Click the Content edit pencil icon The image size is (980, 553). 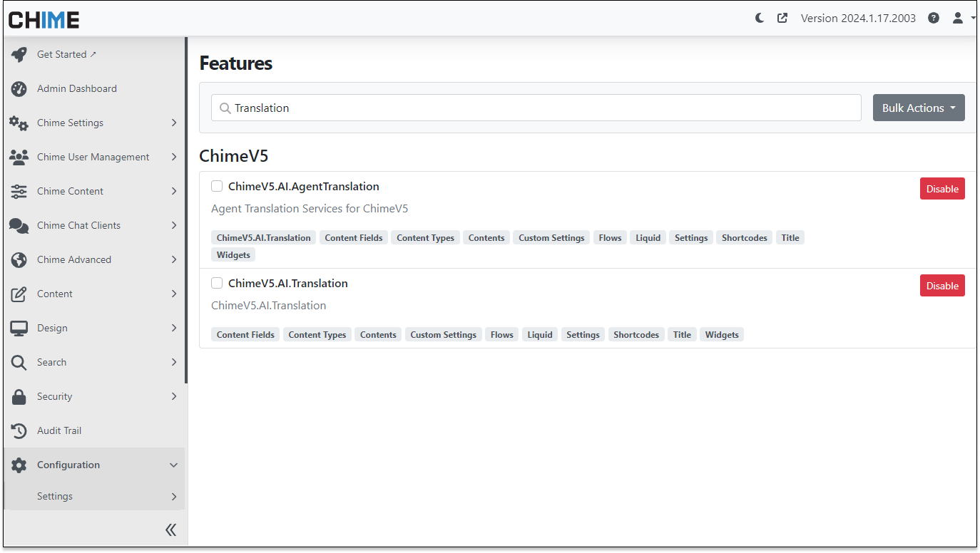19,294
